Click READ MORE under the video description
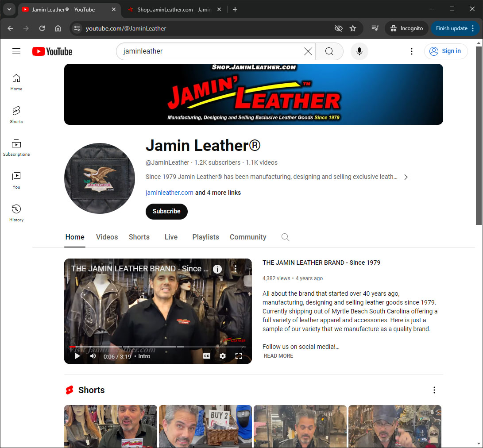483x448 pixels. click(278, 356)
